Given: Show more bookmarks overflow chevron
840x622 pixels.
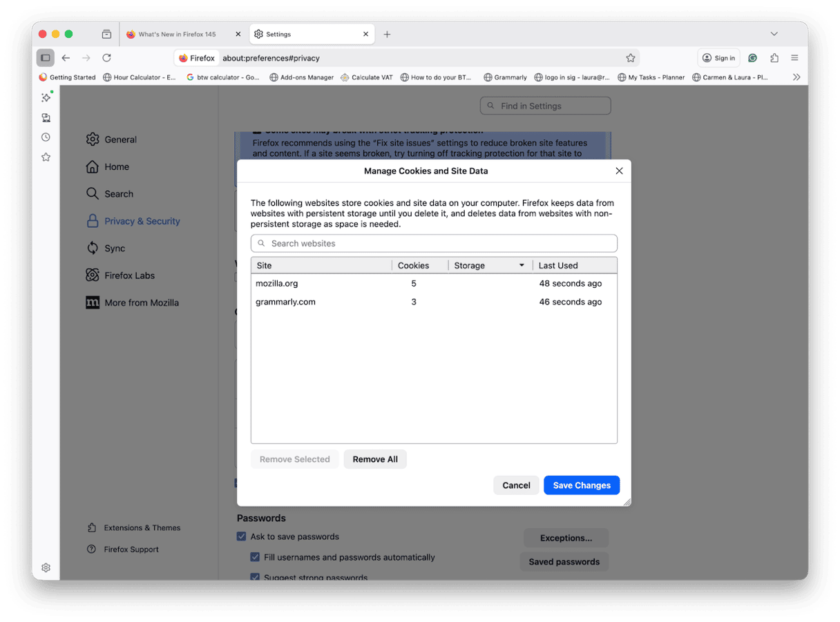Looking at the screenshot, I should [x=796, y=77].
